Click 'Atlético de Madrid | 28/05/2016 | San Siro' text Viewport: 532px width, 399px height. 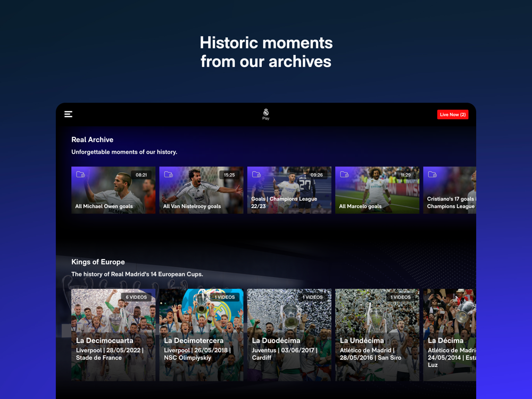click(370, 354)
